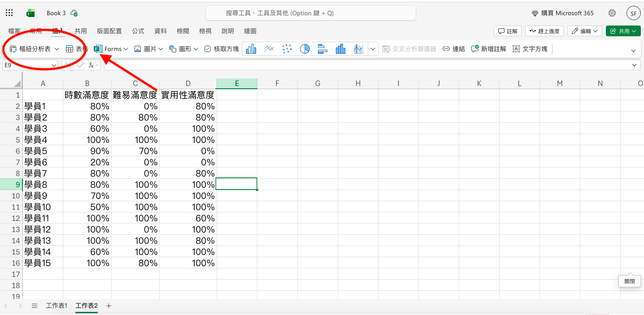This screenshot has width=644, height=315.
Task: Open 註解 comments pane
Action: click(x=507, y=31)
